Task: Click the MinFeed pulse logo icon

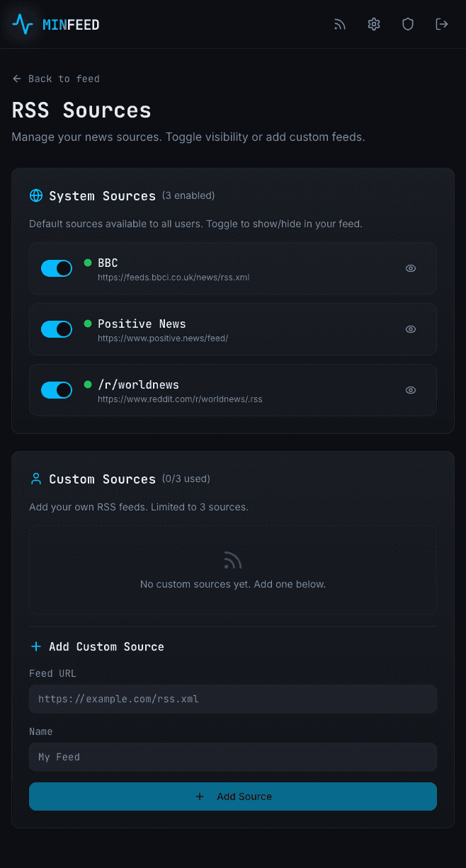Action: point(23,25)
